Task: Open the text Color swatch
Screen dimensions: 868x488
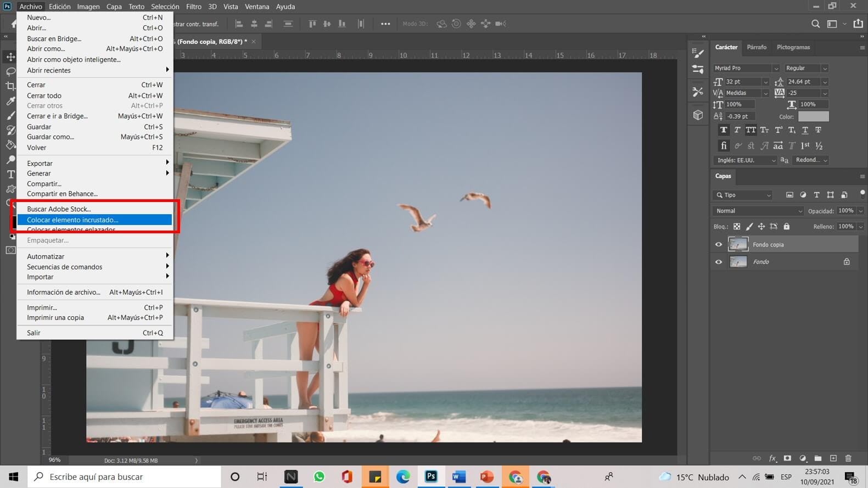Action: tap(813, 116)
